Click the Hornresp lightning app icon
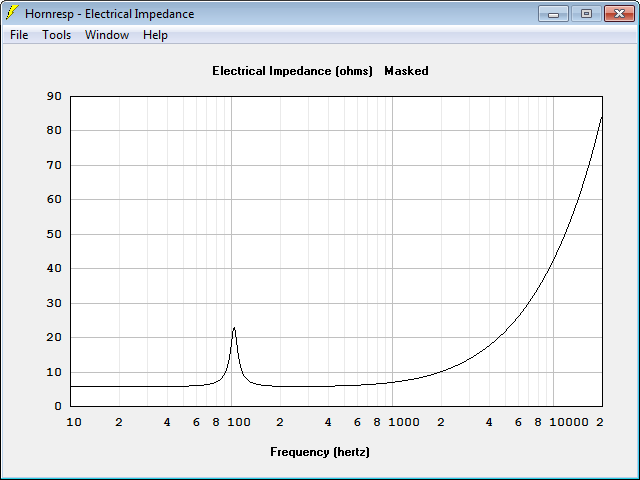The width and height of the screenshot is (640, 480). [12, 13]
